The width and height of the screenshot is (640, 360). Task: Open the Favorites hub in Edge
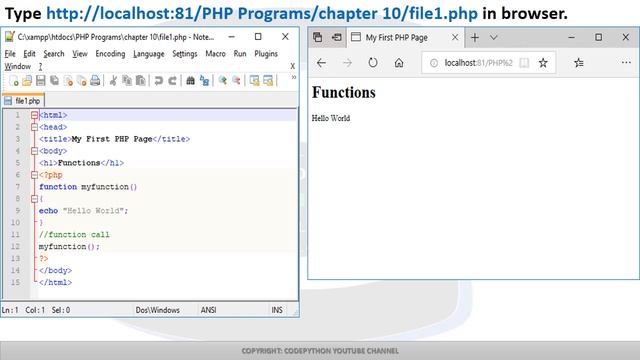pyautogui.click(x=579, y=63)
